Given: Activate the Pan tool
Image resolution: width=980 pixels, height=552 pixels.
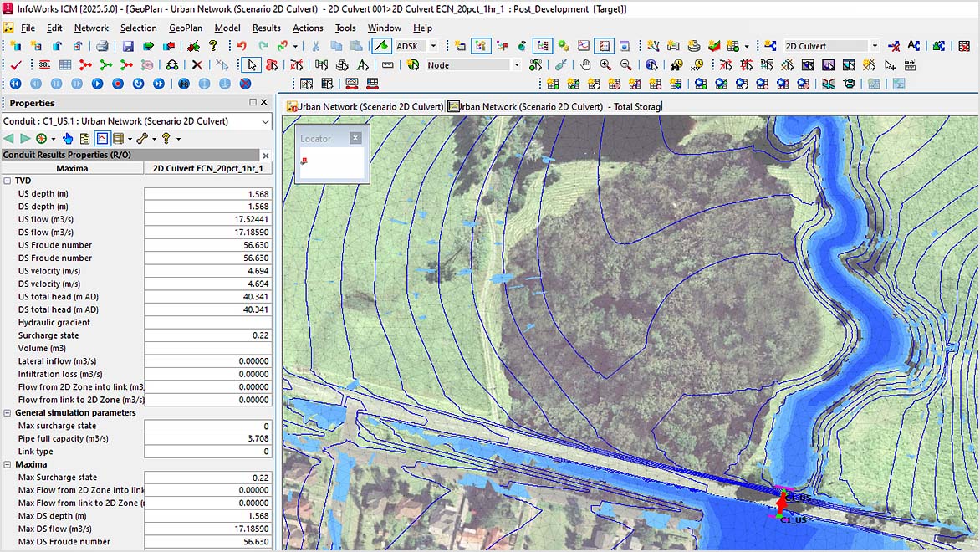Looking at the screenshot, I should coord(584,65).
